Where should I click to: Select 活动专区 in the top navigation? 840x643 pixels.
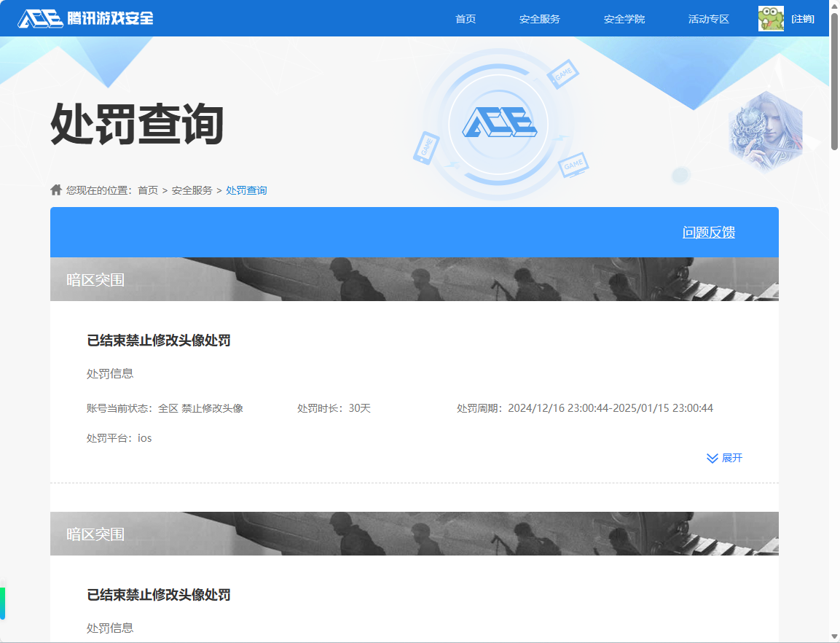709,19
